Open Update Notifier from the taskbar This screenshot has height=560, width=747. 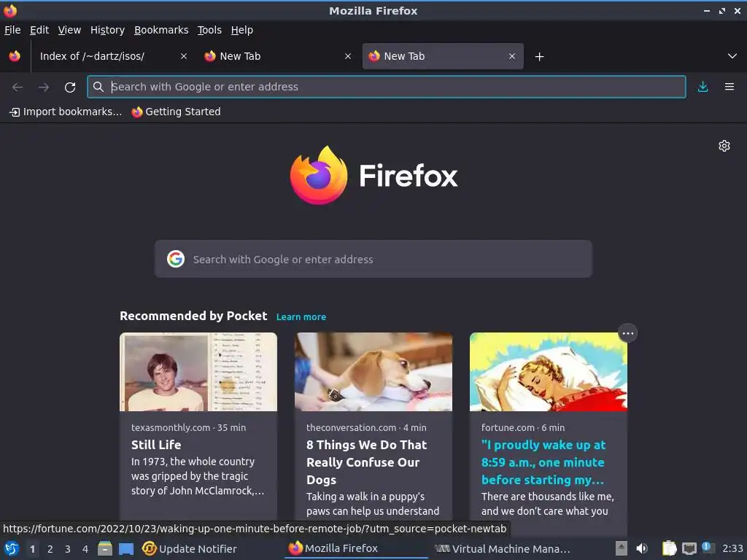pos(189,549)
